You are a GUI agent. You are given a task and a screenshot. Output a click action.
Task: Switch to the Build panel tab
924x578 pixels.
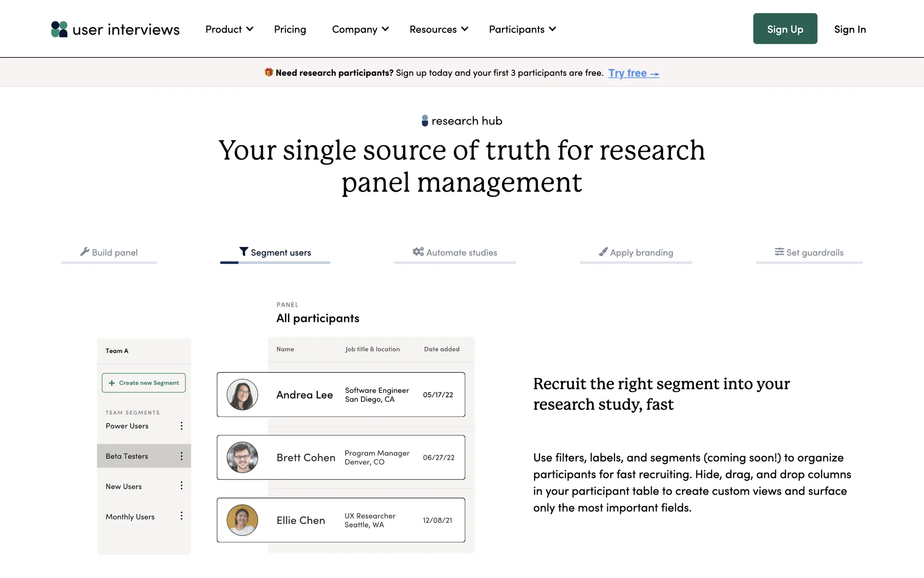[x=109, y=252]
